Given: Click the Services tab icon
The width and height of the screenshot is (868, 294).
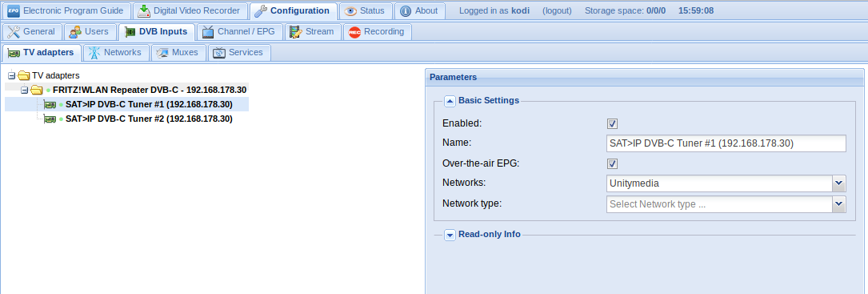Looking at the screenshot, I should click(x=220, y=53).
